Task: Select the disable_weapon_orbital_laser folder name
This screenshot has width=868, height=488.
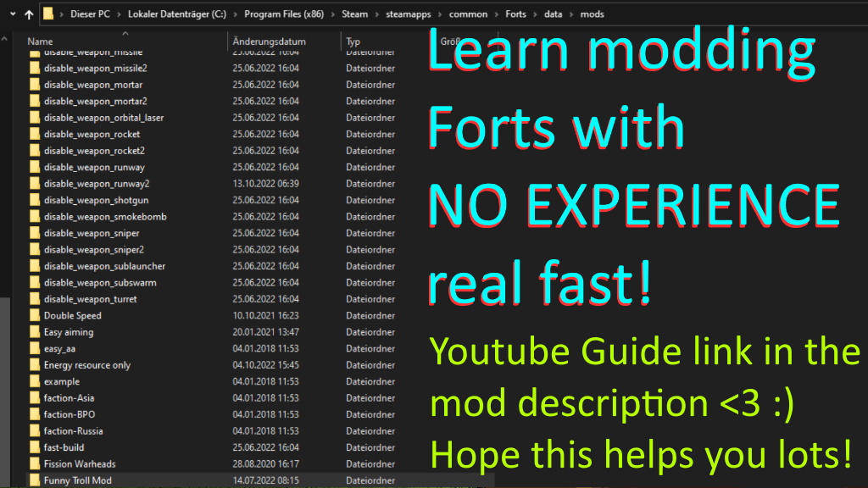Action: (103, 118)
